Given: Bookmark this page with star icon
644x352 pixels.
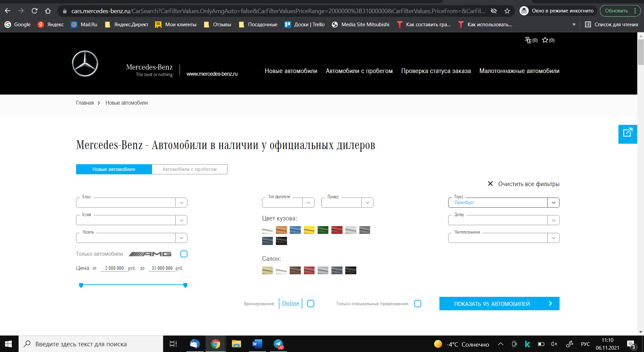Looking at the screenshot, I should (x=507, y=11).
